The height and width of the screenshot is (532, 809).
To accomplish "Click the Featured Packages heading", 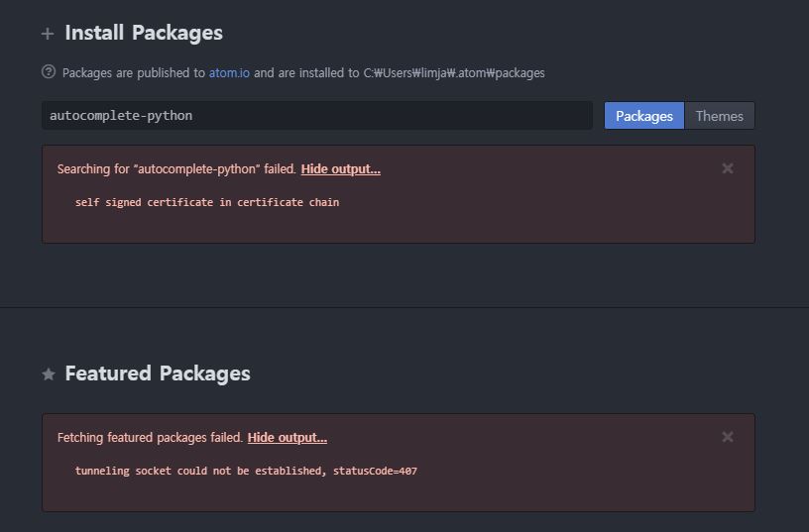I will (x=158, y=373).
